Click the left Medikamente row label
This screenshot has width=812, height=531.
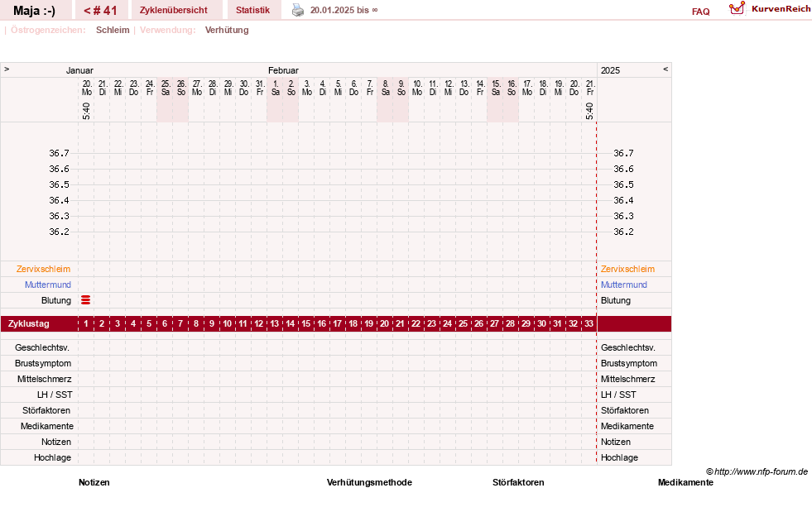pyautogui.click(x=47, y=427)
